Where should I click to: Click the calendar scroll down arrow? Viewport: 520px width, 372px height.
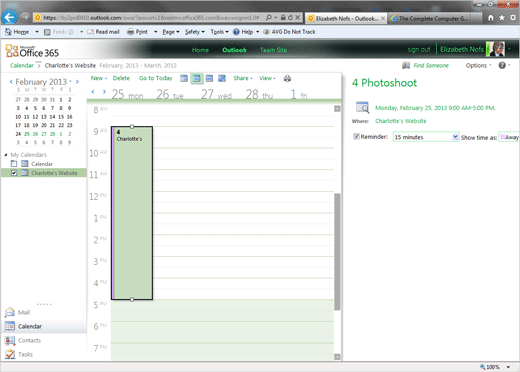337,357
